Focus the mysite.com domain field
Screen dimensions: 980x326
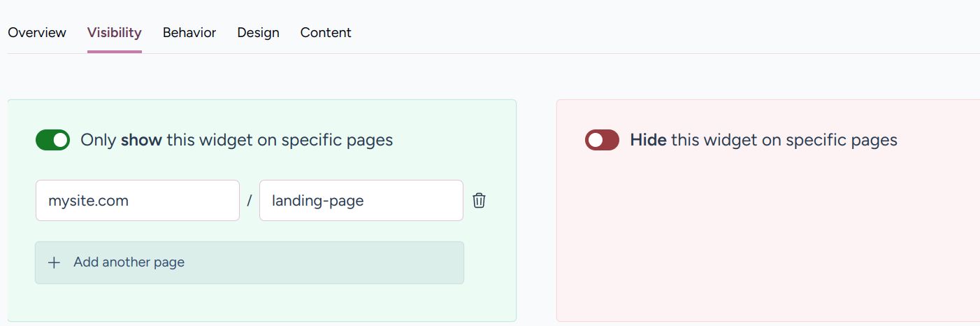pos(137,201)
